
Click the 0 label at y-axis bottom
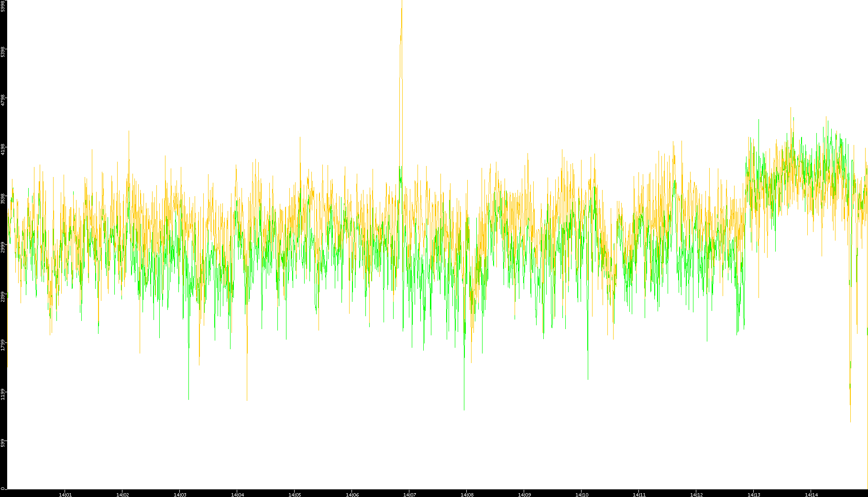point(3,488)
